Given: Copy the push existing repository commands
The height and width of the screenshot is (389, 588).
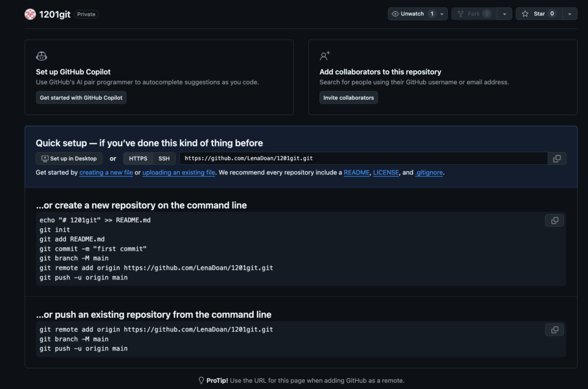Looking at the screenshot, I should (554, 330).
